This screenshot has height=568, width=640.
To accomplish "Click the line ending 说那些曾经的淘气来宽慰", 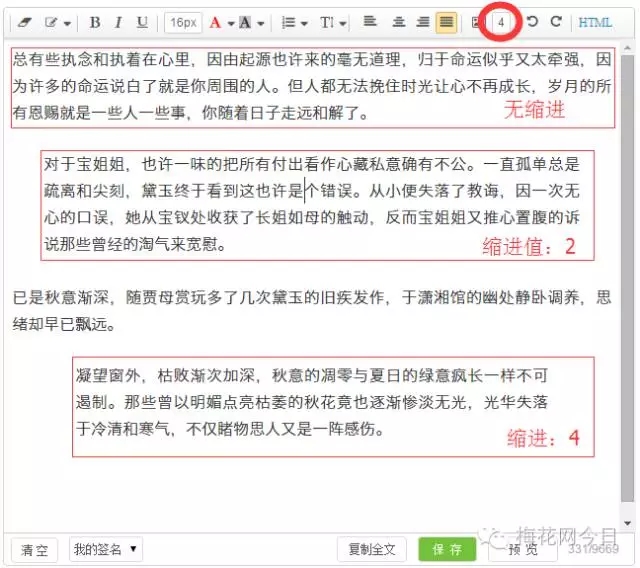I will tap(135, 244).
